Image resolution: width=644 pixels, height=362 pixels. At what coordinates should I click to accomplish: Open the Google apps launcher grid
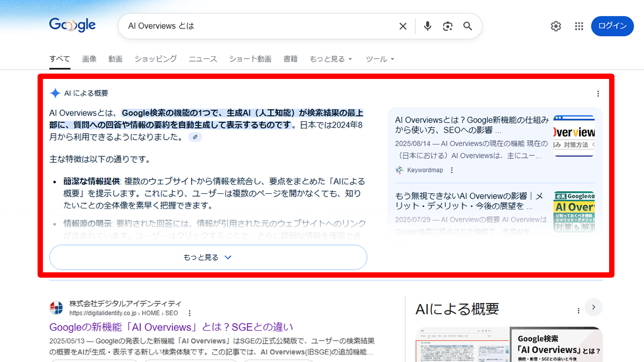tap(579, 25)
